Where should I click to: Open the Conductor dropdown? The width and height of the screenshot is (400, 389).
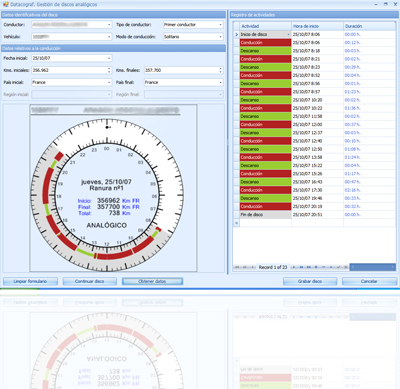pos(109,25)
